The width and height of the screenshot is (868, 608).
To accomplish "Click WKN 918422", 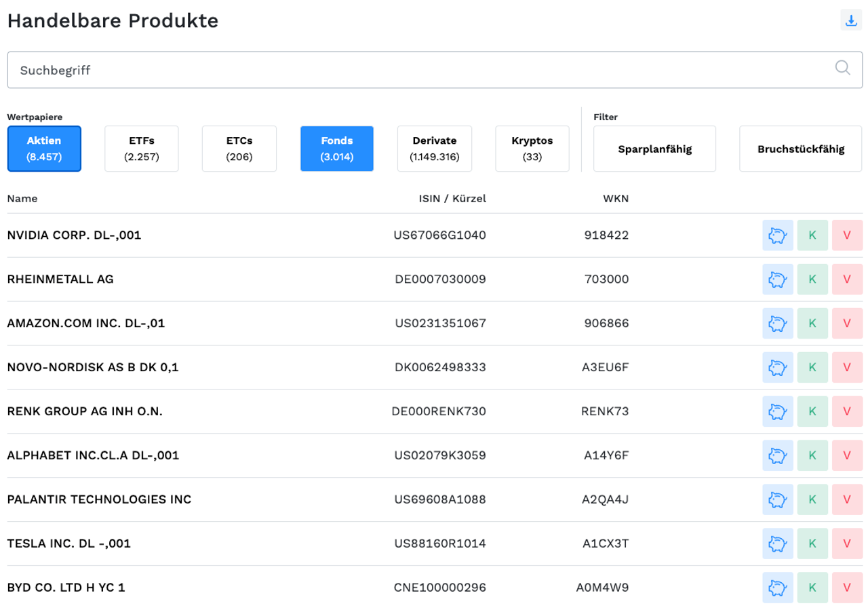I will [x=606, y=235].
